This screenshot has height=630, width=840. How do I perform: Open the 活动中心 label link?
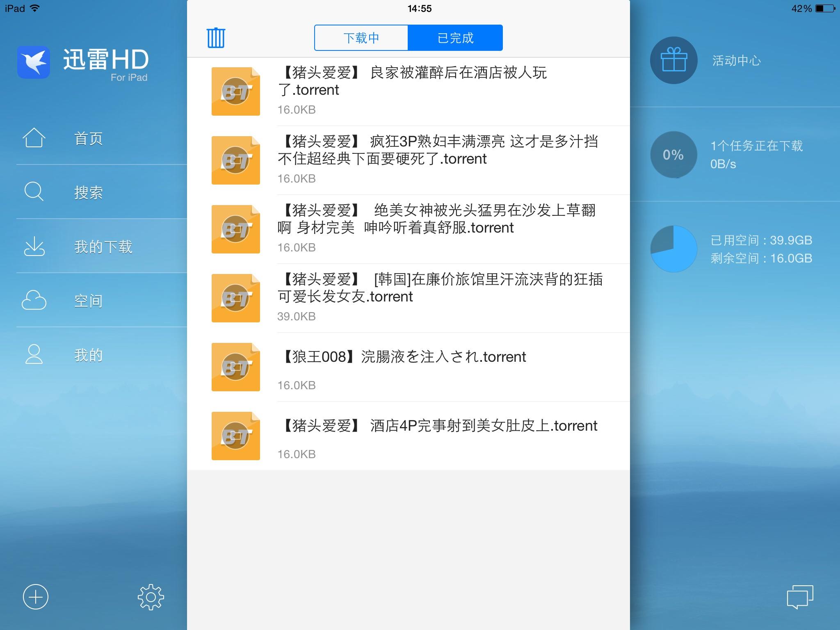[736, 61]
